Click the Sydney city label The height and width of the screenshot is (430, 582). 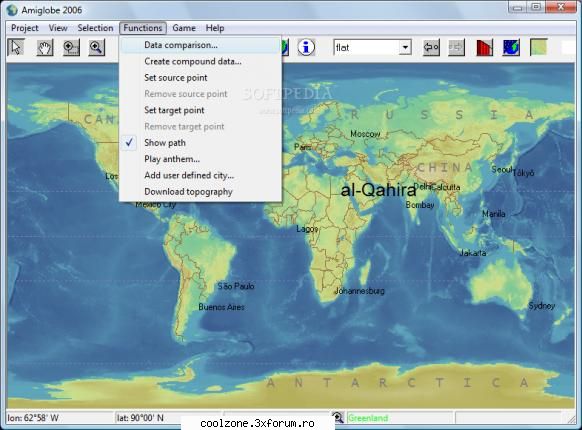coord(542,306)
